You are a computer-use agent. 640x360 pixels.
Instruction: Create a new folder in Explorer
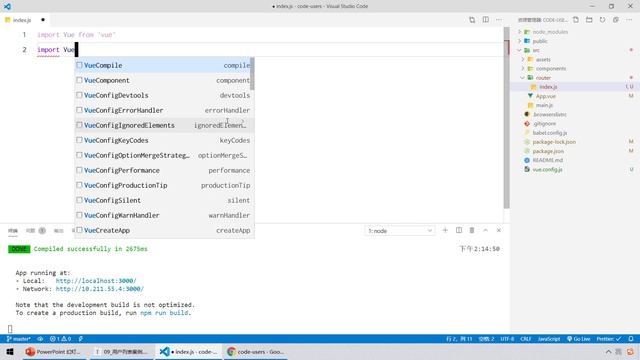[x=589, y=20]
